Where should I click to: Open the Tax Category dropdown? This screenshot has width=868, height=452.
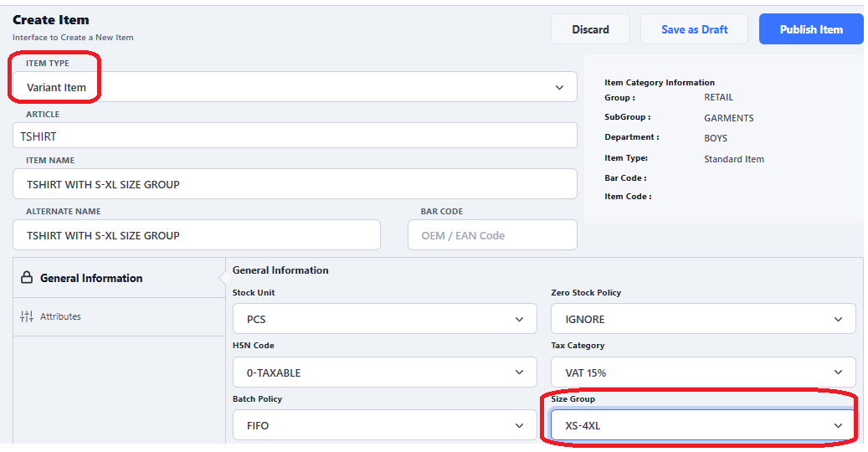pyautogui.click(x=702, y=372)
